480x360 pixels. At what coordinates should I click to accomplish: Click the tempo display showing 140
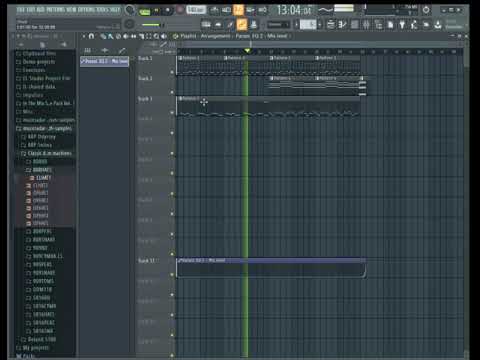196,10
